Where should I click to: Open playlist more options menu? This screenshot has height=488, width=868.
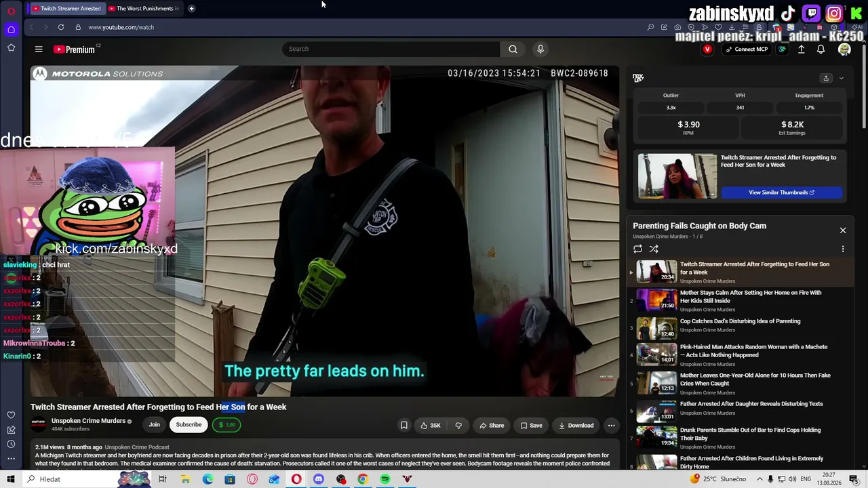click(843, 249)
